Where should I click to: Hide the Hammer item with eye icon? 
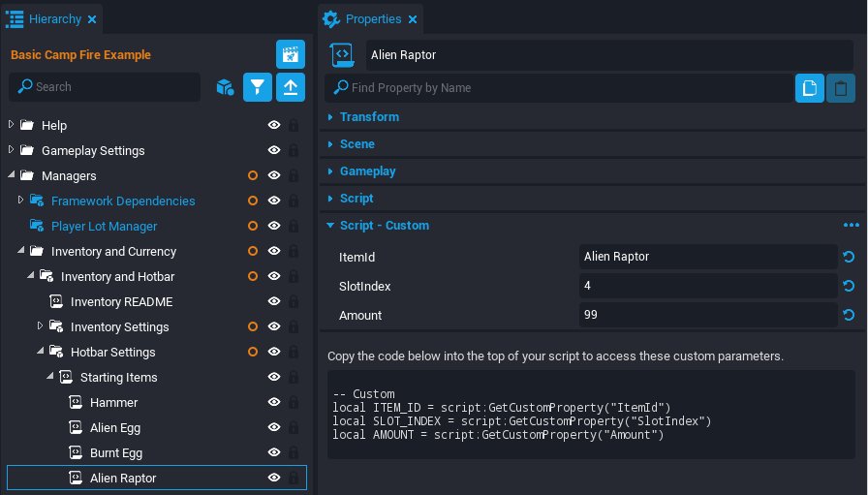pos(274,403)
